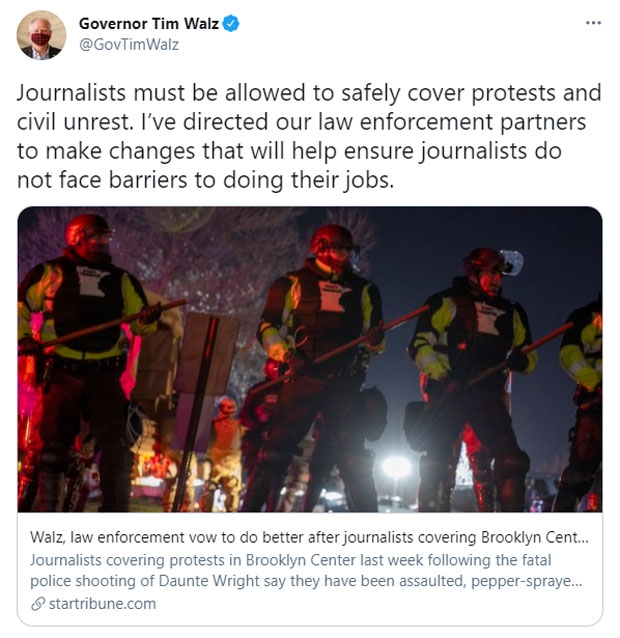This screenshot has width=620, height=638.
Task: Click the truncated "pepper-spraye..." description ending
Action: click(527, 581)
